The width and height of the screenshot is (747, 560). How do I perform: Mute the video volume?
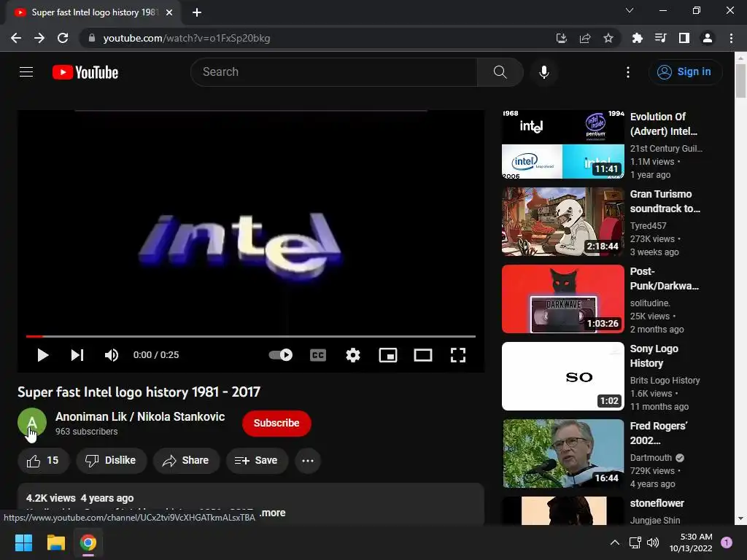tap(112, 355)
